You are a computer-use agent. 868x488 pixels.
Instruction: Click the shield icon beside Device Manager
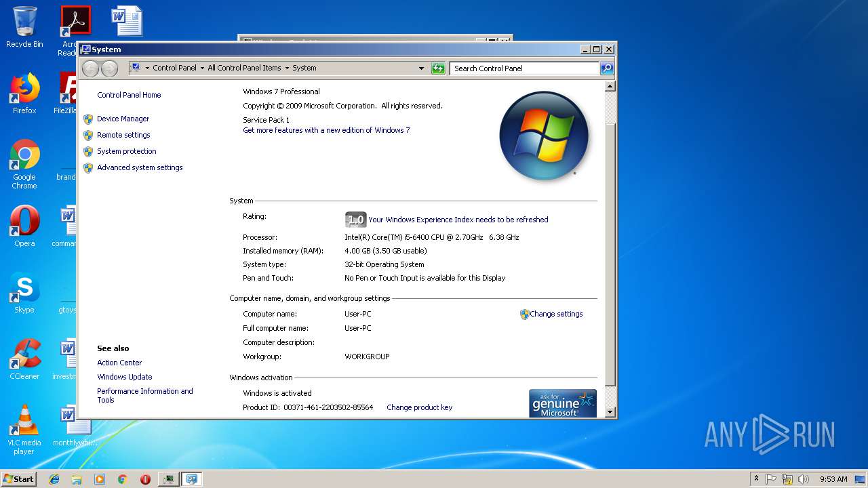tap(88, 119)
